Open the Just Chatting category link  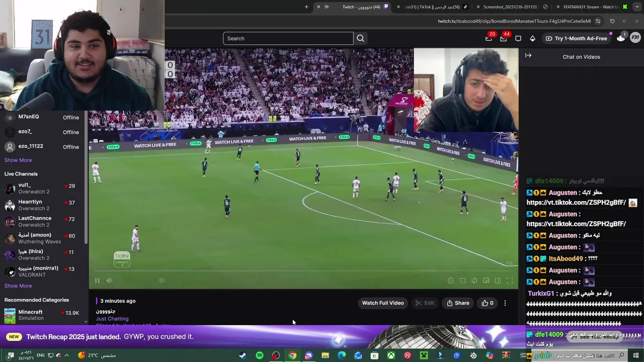click(x=112, y=319)
